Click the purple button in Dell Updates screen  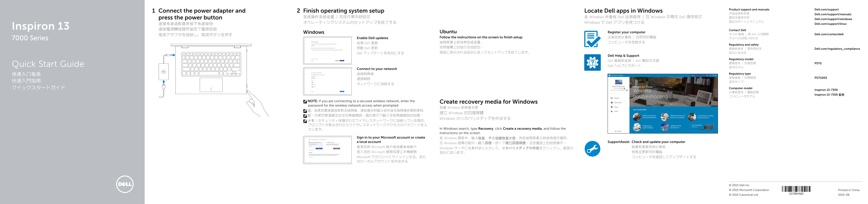(342, 61)
